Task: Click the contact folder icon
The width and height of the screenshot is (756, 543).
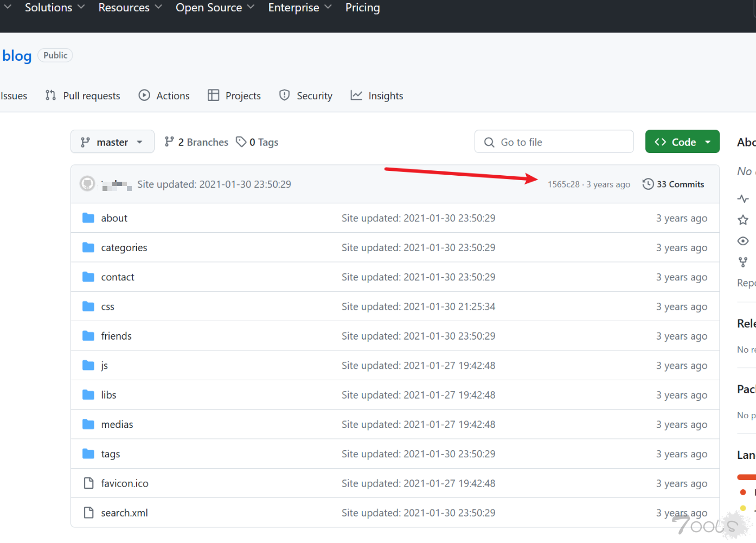Action: [x=88, y=277]
